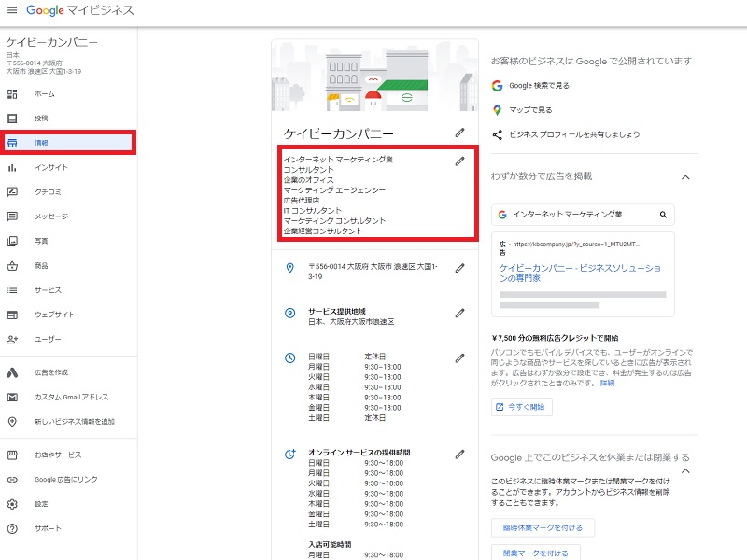Edit business hours pencil icon
The height and width of the screenshot is (560, 747).
point(459,357)
